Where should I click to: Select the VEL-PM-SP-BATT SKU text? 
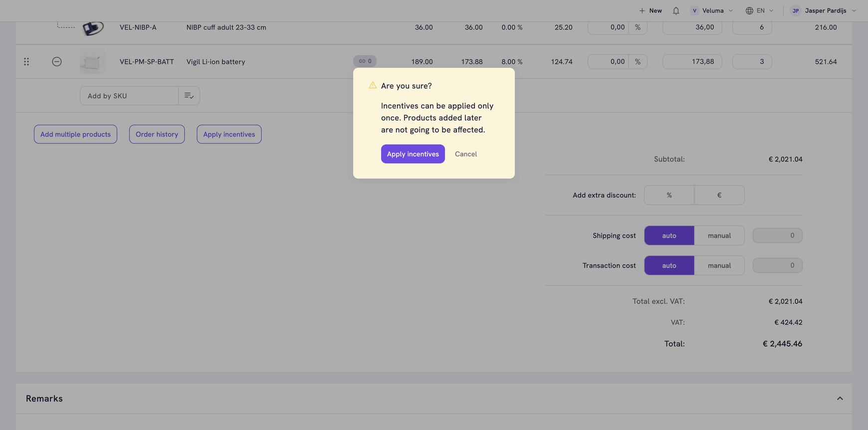[x=147, y=62]
